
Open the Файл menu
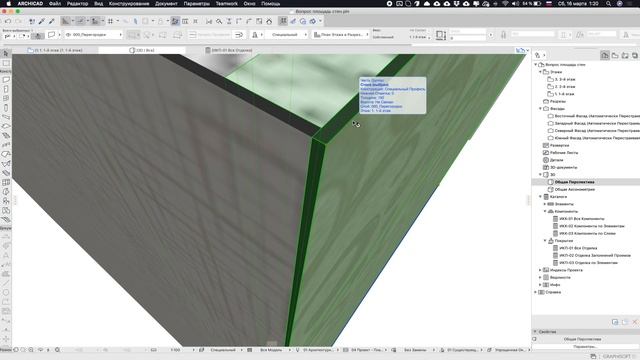tap(55, 3)
